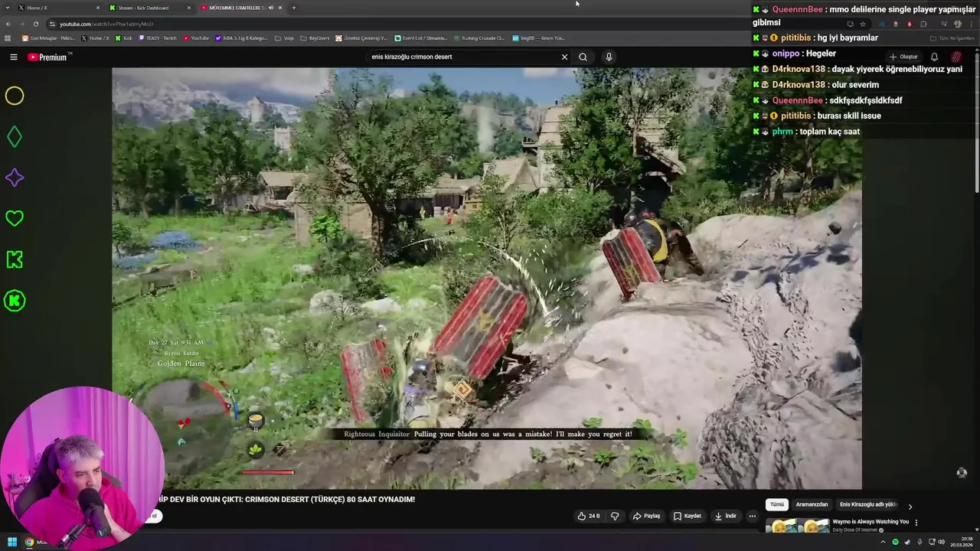980x551 pixels.
Task: Show hidden system tray icons
Action: (x=882, y=542)
